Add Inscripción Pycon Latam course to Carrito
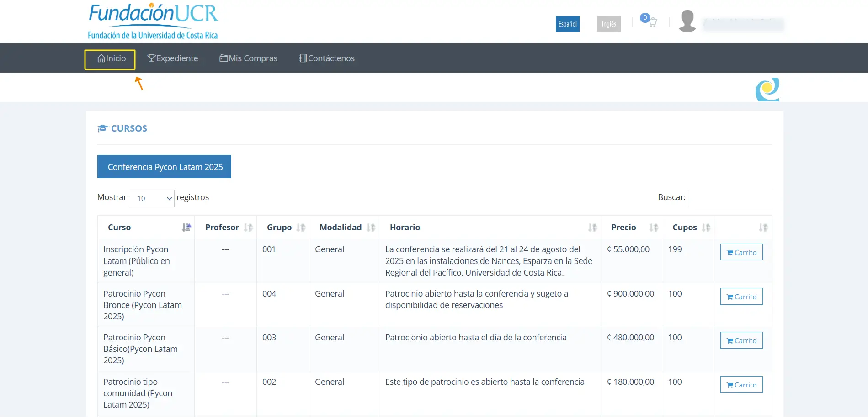The image size is (868, 419). point(741,252)
